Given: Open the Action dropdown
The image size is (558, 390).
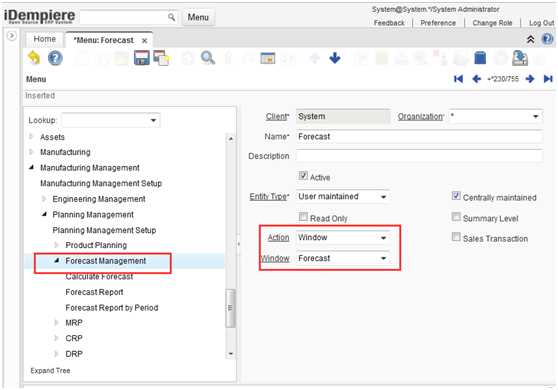Looking at the screenshot, I should [383, 238].
